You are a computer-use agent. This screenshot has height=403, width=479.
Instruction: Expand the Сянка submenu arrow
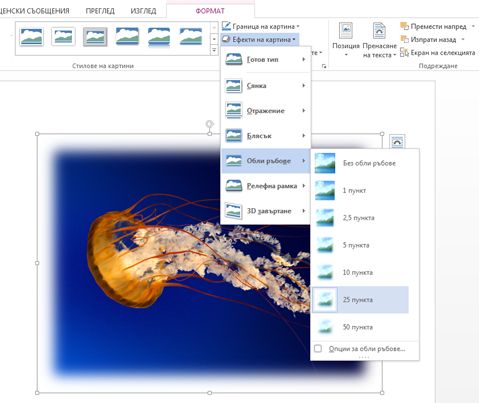pyautogui.click(x=304, y=86)
